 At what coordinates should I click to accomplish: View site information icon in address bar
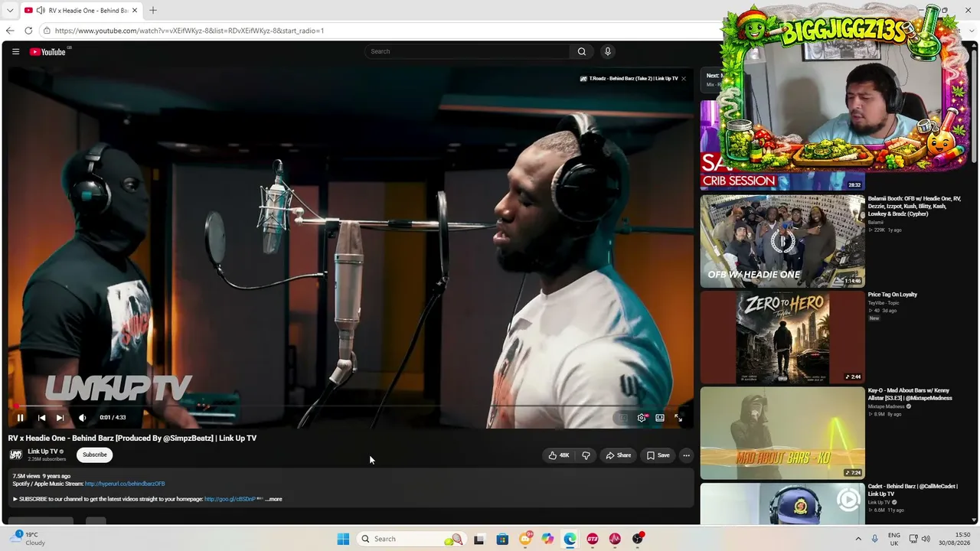[47, 31]
